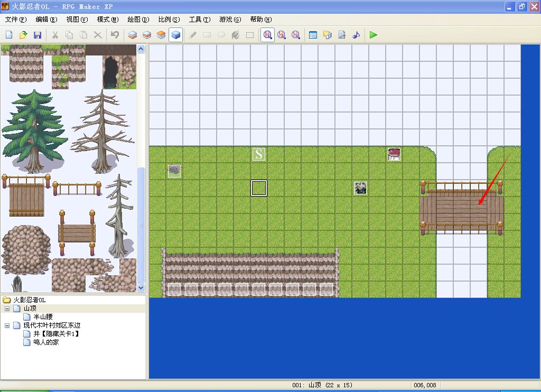Select the 半山腰 map in the tree
This screenshot has width=541, height=392.
pyautogui.click(x=43, y=317)
